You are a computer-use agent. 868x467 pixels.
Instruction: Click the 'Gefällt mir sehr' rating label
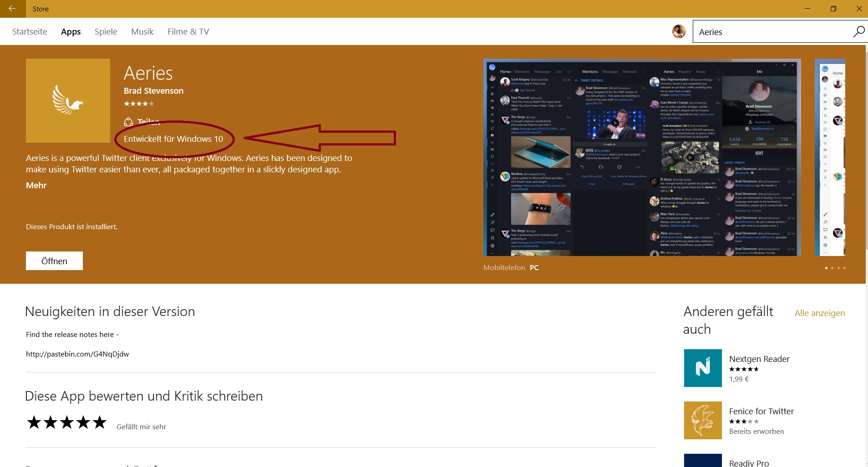141,427
